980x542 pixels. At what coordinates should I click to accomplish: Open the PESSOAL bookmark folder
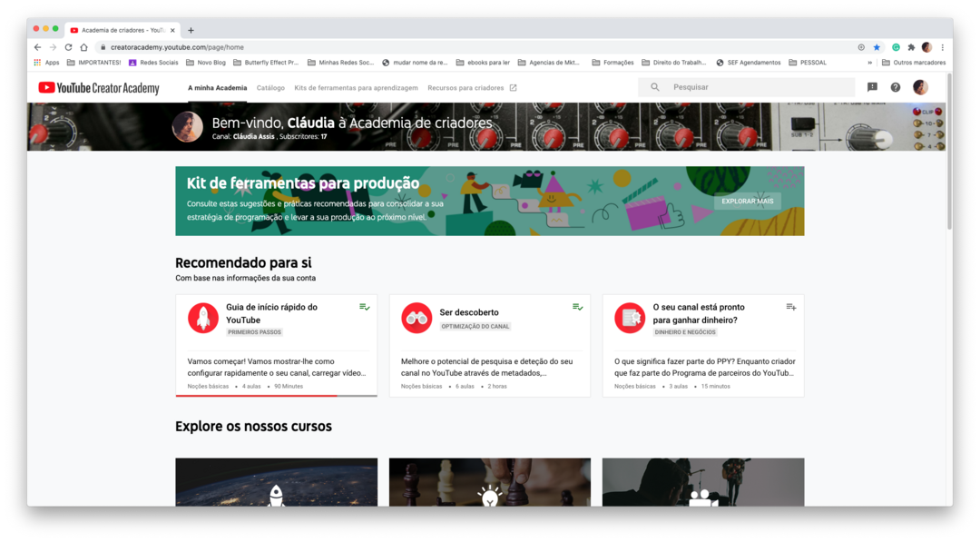pos(808,63)
